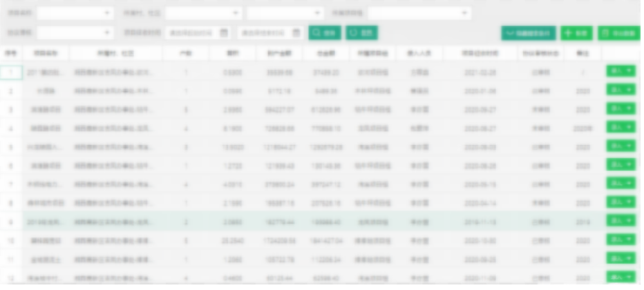The width and height of the screenshot is (644, 290).
Task: Click the 2020-04-14 date cell
Action: 480,204
